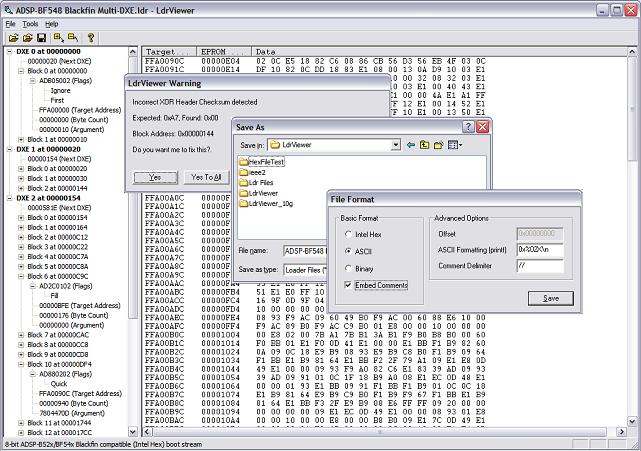Click the green back arrow in Save As
Screen dimensions: 641x451
410,145
